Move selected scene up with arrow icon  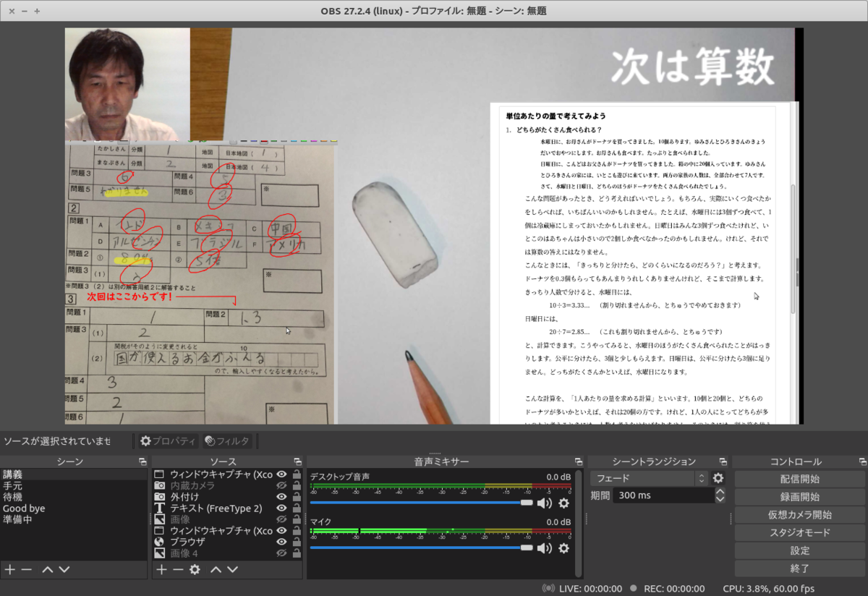point(48,570)
